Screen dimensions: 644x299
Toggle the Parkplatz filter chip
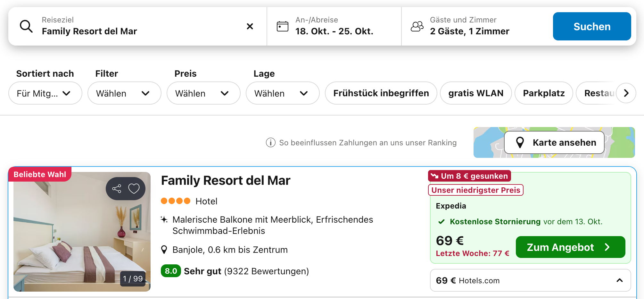coord(544,93)
